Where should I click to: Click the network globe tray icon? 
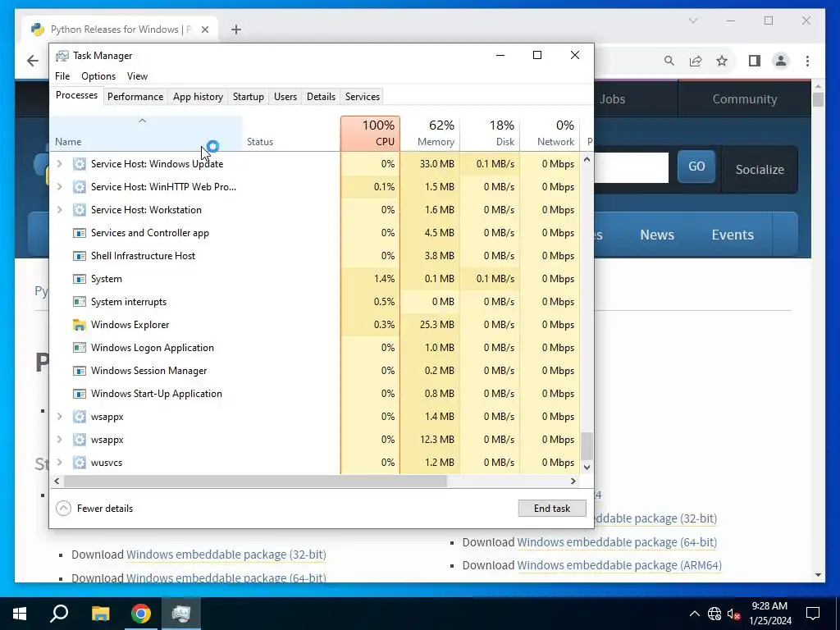pos(714,614)
